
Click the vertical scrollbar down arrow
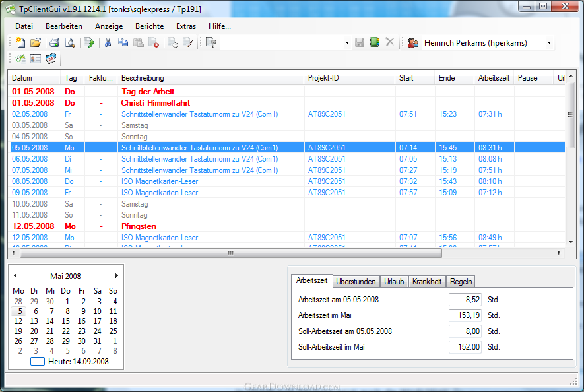(x=571, y=242)
